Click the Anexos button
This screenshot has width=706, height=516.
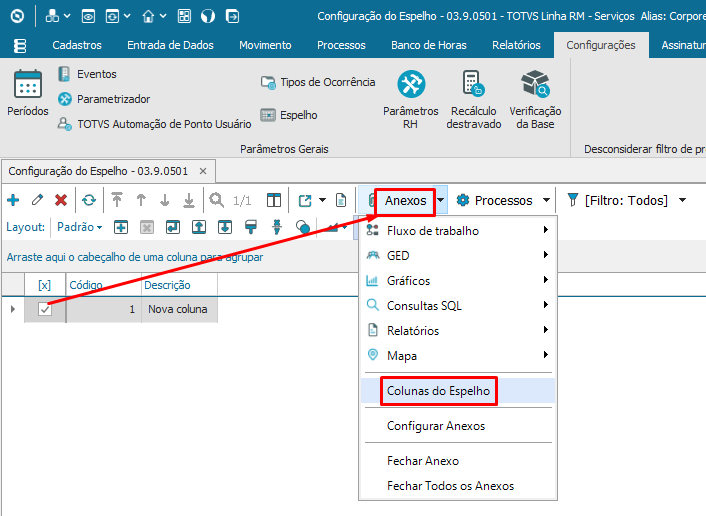click(405, 200)
